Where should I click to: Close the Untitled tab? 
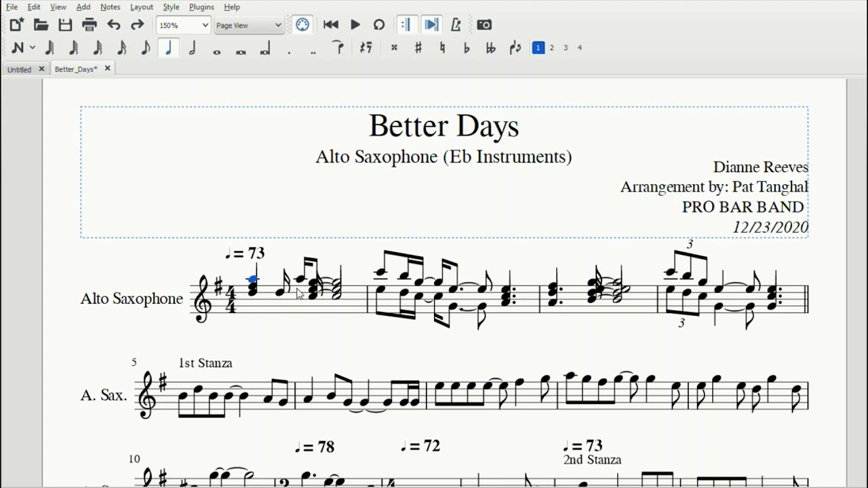[41, 69]
